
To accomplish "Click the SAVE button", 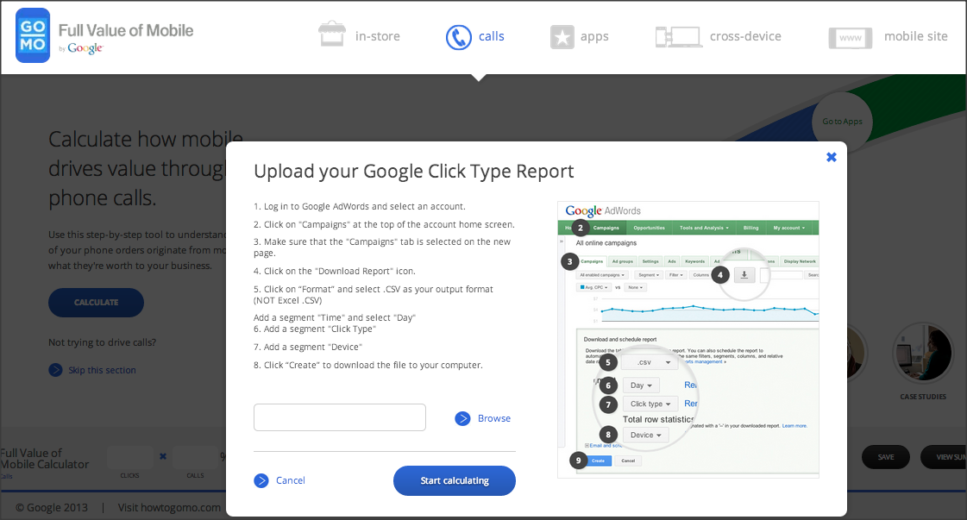I will pyautogui.click(x=886, y=457).
